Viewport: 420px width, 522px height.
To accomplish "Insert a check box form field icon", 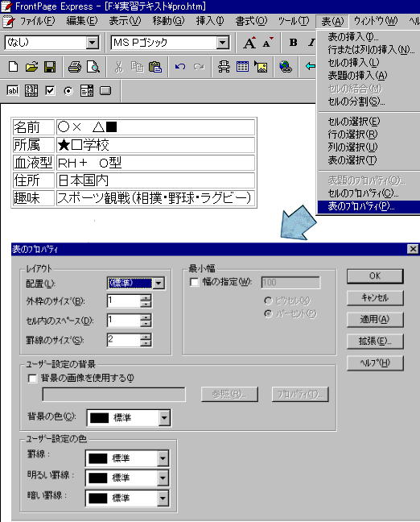I will (x=50, y=90).
